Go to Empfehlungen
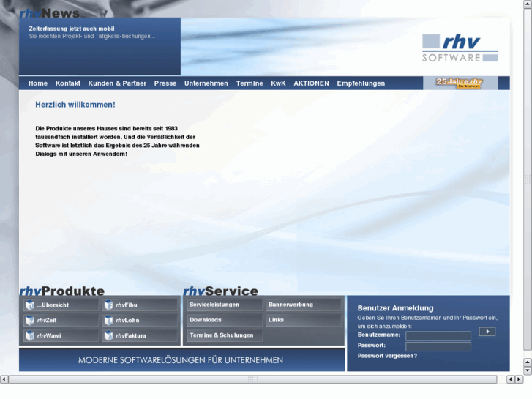Screen dimensions: 532x399 [361, 83]
